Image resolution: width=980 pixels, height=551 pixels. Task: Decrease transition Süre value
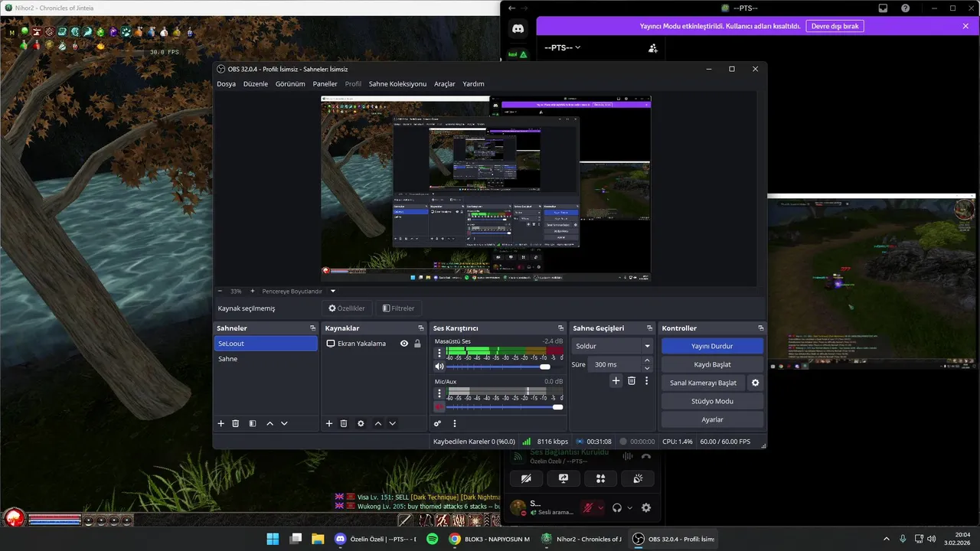click(x=647, y=368)
